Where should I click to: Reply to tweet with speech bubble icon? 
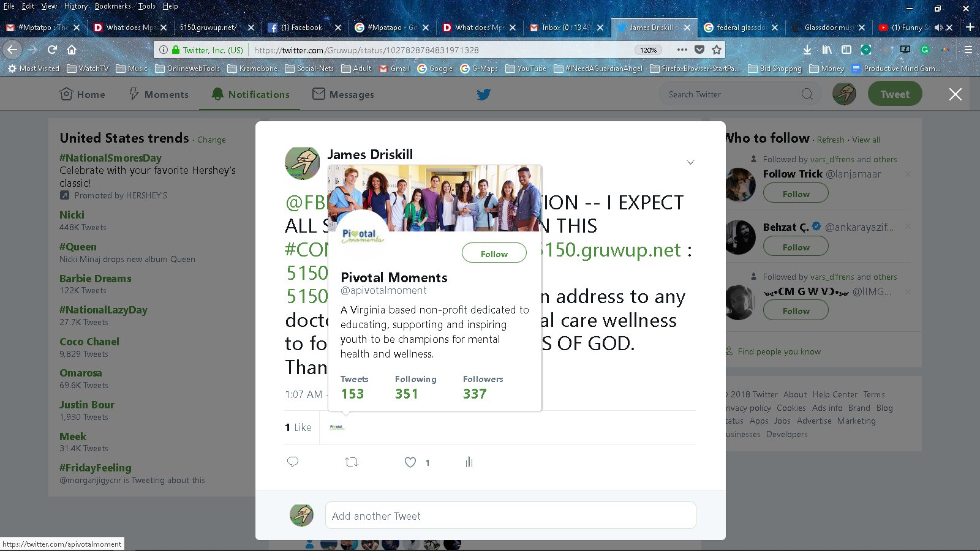(x=293, y=462)
